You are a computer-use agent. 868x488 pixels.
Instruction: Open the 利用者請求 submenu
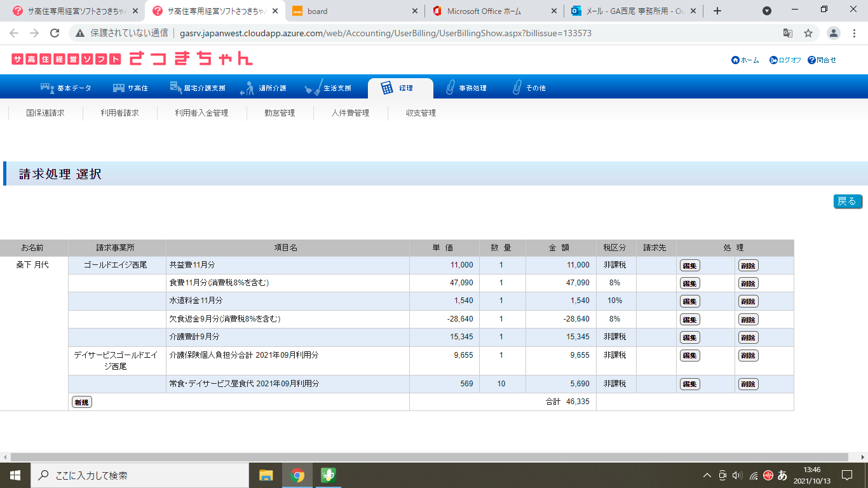click(119, 113)
